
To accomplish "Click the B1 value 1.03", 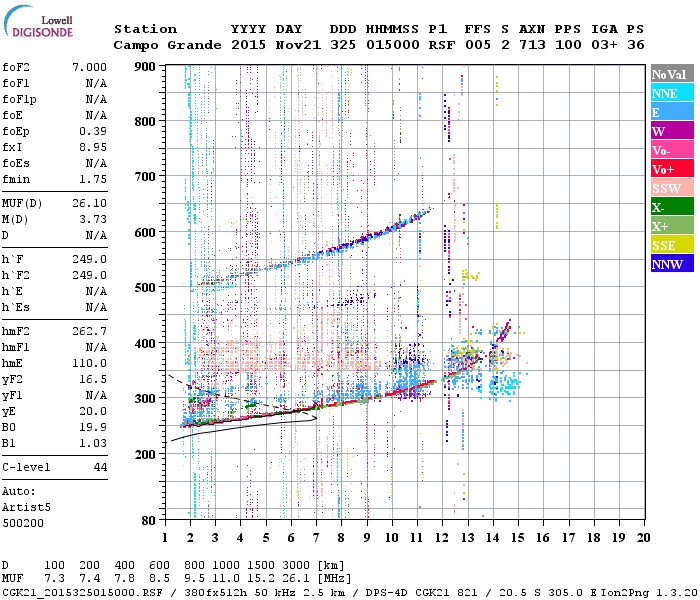I will (x=93, y=443).
